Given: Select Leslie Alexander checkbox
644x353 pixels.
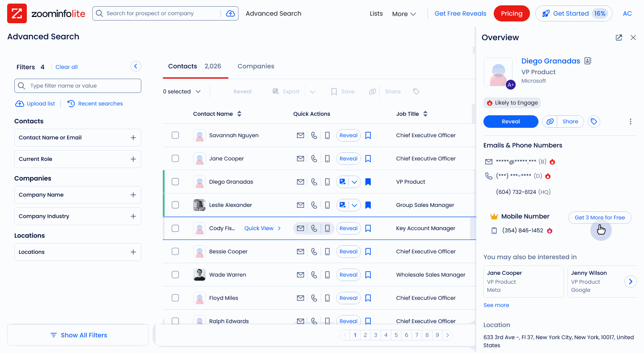Looking at the screenshot, I should [x=175, y=205].
